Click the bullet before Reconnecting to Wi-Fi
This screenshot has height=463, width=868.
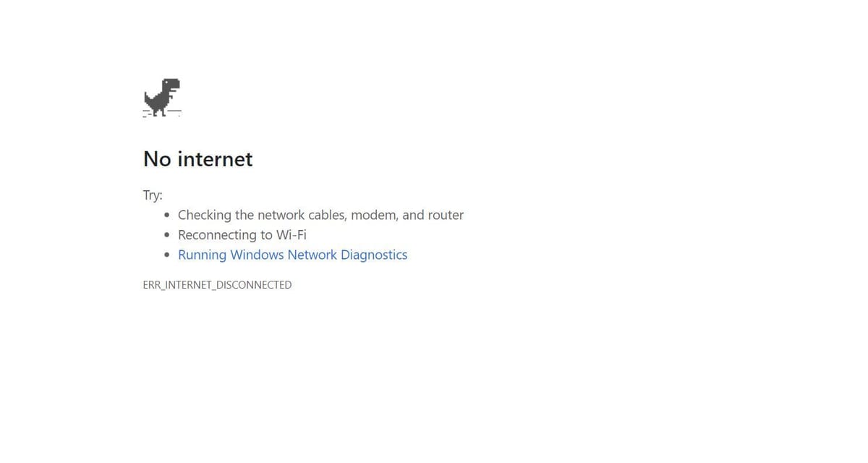click(x=167, y=235)
